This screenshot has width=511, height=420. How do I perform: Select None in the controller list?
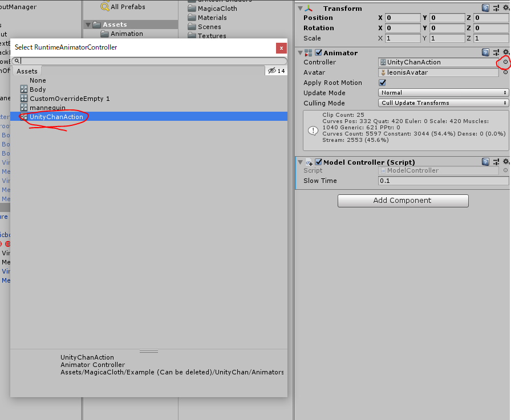pos(149,80)
